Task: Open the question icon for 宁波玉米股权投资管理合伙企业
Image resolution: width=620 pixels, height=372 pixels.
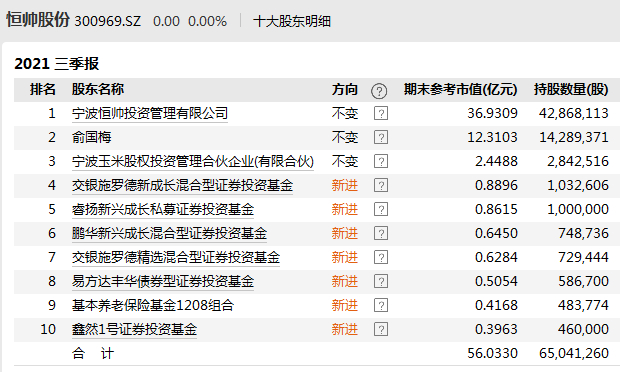Action: point(381,161)
